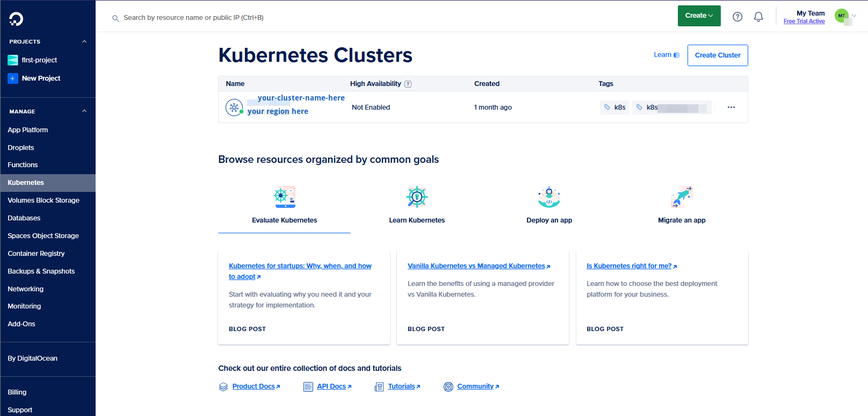Open the Free Trial Active link
Screen dimensions: 868x416
pyautogui.click(x=804, y=21)
